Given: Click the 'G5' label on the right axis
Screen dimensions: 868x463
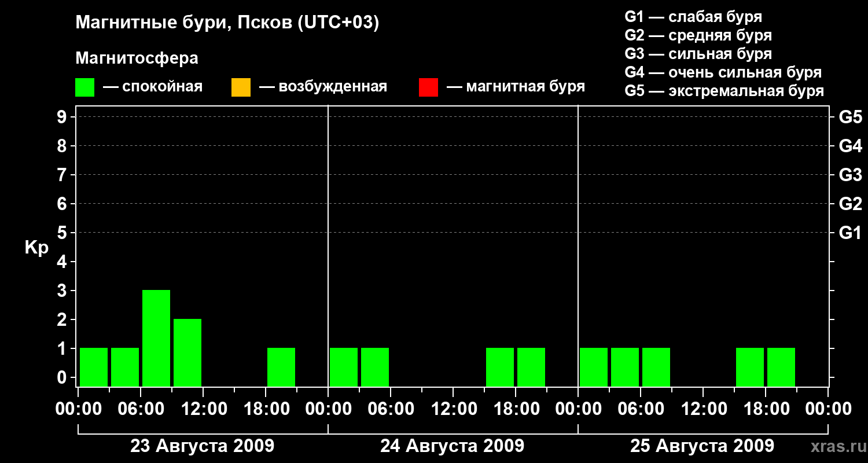Looking at the screenshot, I should coord(851,117).
